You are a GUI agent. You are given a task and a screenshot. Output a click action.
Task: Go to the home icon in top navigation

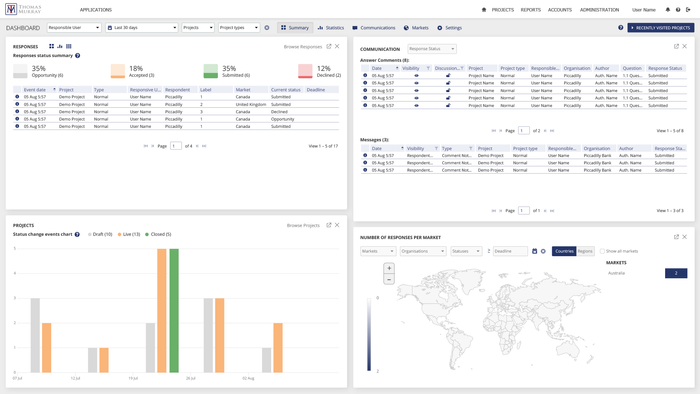(484, 10)
